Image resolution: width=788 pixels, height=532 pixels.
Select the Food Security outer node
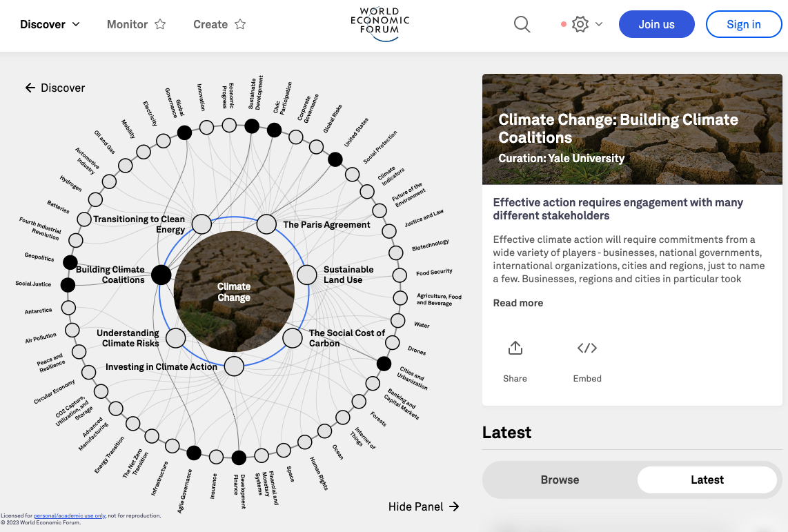(x=400, y=275)
